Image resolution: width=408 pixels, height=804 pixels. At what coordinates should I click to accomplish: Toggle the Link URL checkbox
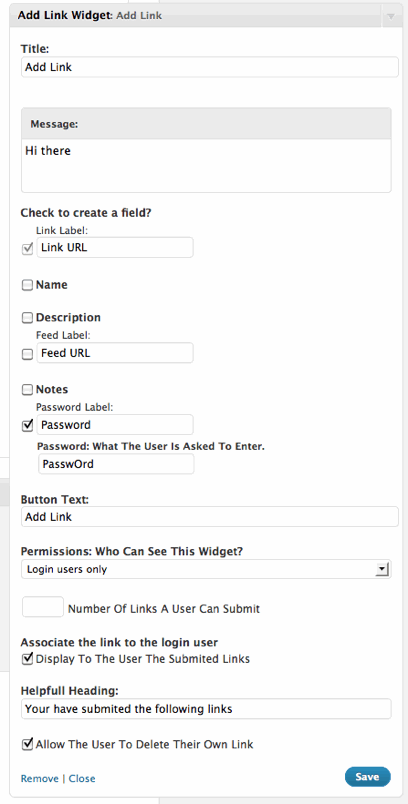click(27, 249)
